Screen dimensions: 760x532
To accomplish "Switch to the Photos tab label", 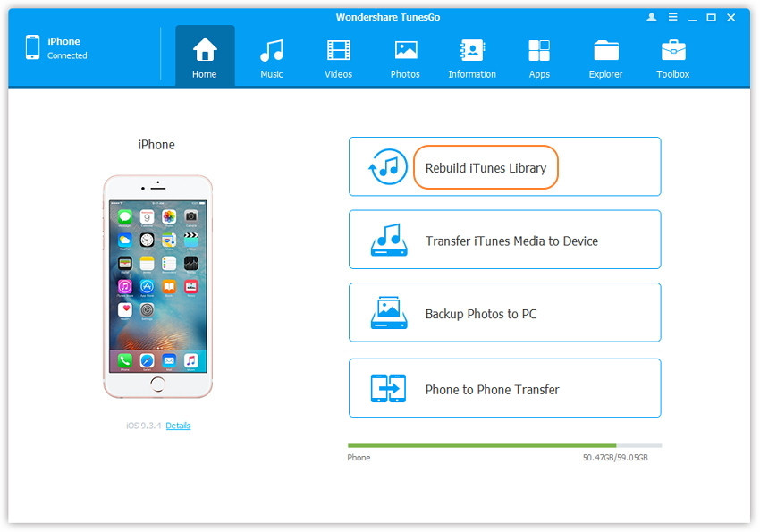I will pos(405,74).
